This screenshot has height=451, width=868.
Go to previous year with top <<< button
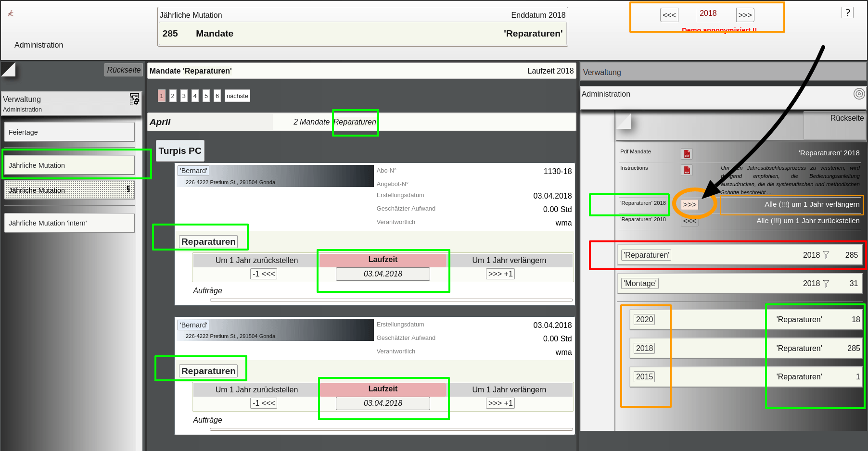[x=669, y=15]
